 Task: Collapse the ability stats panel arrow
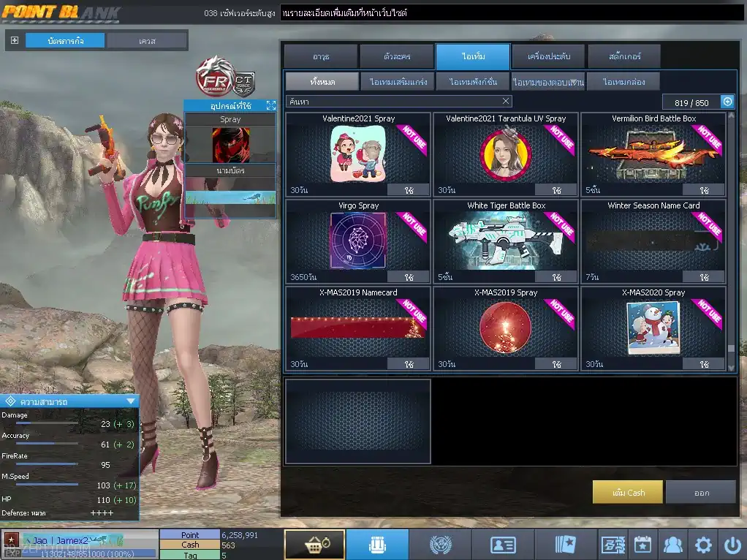pyautogui.click(x=130, y=401)
